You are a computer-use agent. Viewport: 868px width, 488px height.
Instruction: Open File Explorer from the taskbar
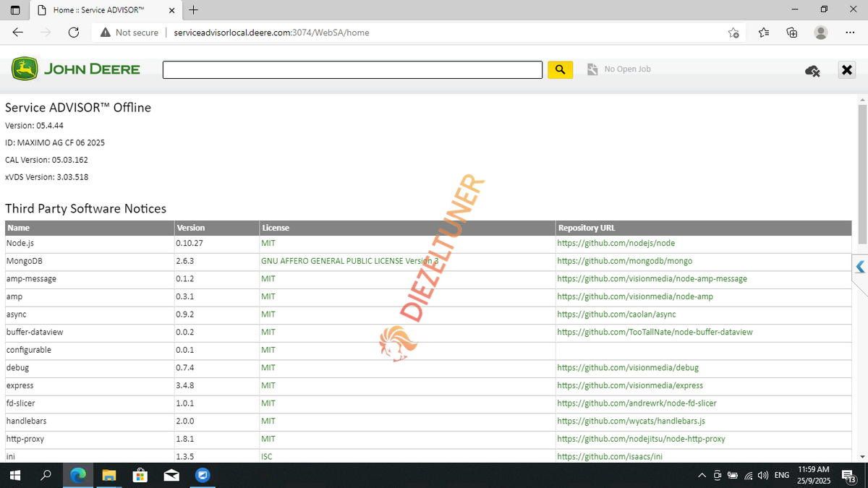109,475
